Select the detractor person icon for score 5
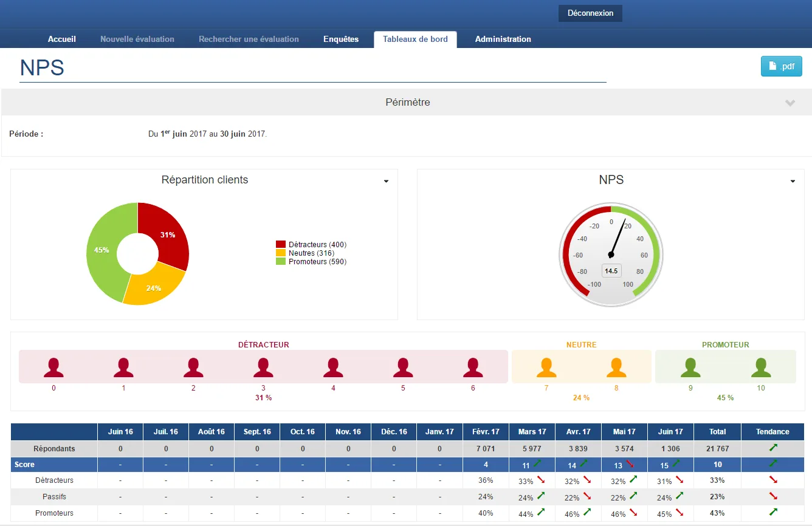 403,367
